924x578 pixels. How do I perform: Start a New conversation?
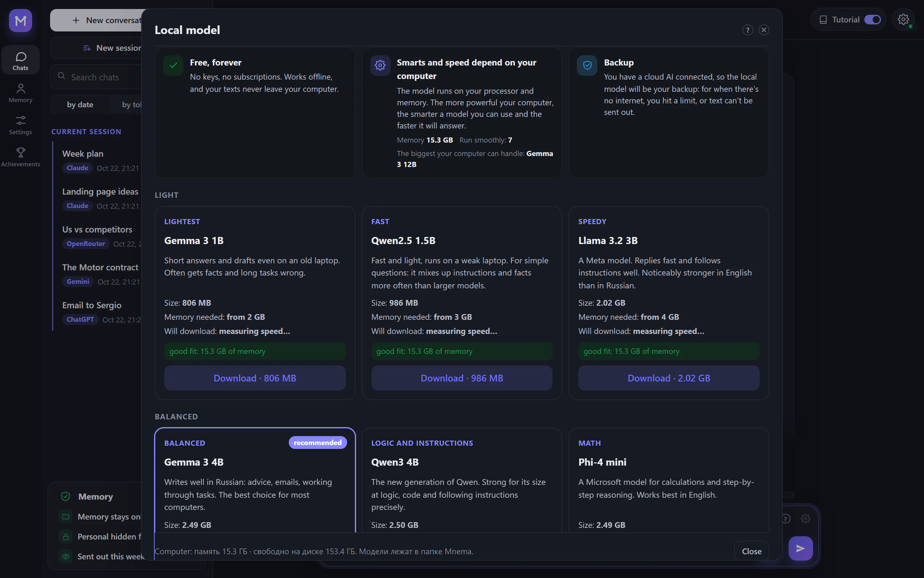tap(96, 20)
